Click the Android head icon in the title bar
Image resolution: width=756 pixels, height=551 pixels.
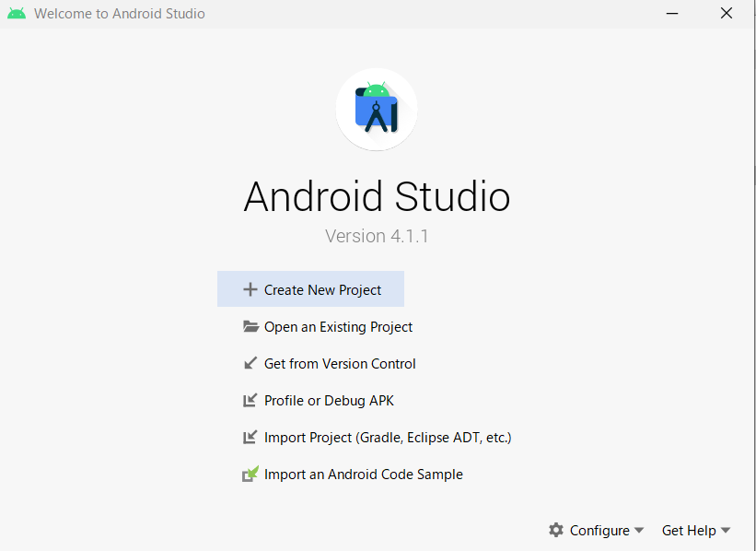coord(17,14)
